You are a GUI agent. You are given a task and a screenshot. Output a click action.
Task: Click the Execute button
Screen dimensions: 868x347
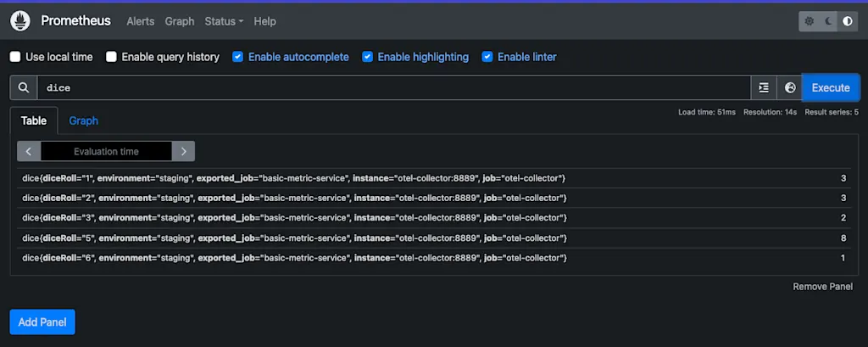tap(831, 87)
